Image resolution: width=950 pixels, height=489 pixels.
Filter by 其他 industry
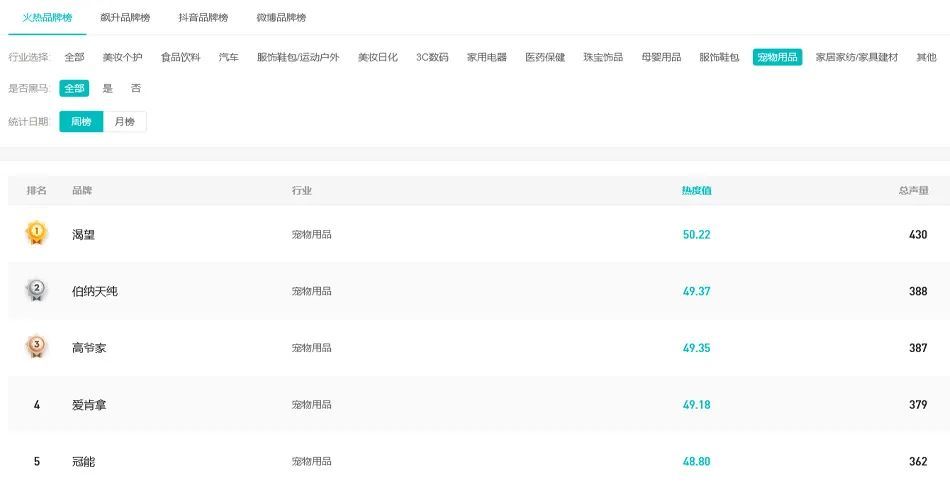[926, 57]
